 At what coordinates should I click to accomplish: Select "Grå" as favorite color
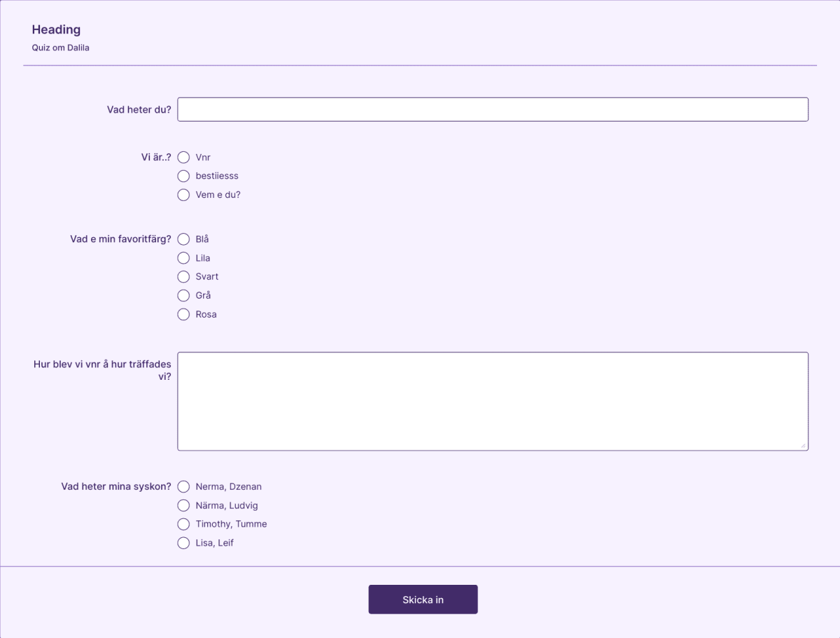pyautogui.click(x=183, y=295)
